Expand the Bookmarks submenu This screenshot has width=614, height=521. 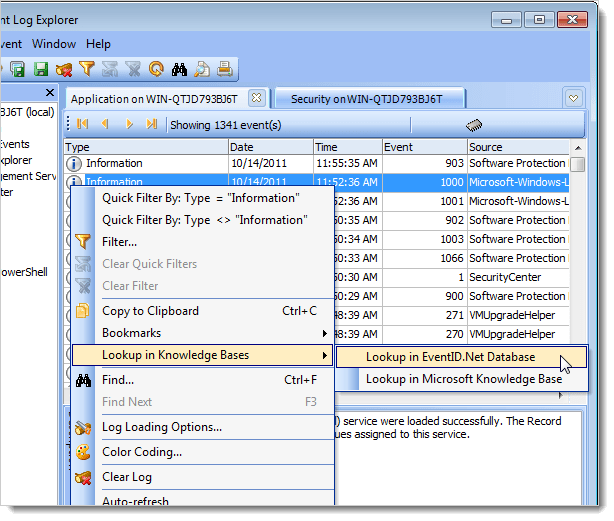[200, 332]
